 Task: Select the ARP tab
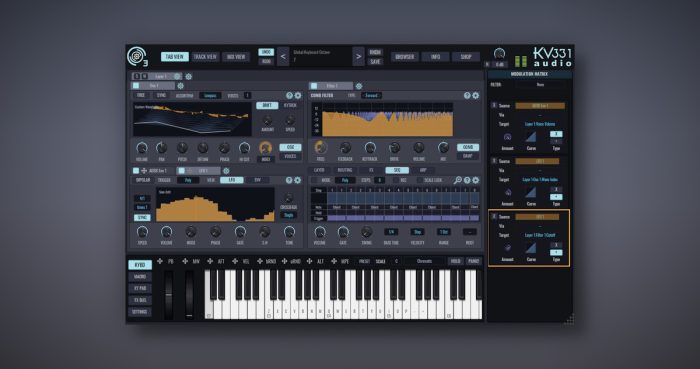point(423,170)
